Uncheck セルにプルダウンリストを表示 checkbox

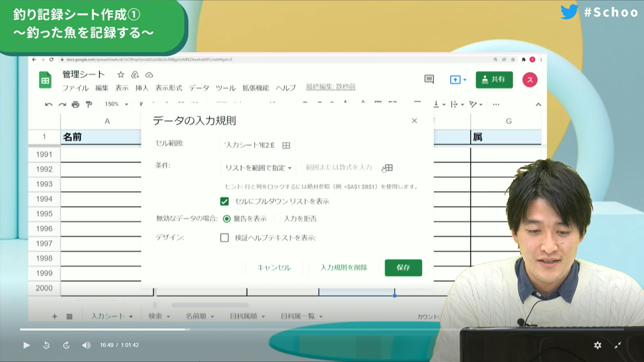point(224,201)
